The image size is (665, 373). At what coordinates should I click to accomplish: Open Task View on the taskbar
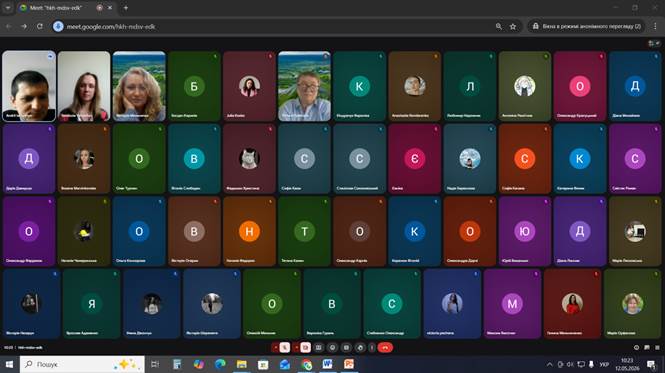pos(155,364)
